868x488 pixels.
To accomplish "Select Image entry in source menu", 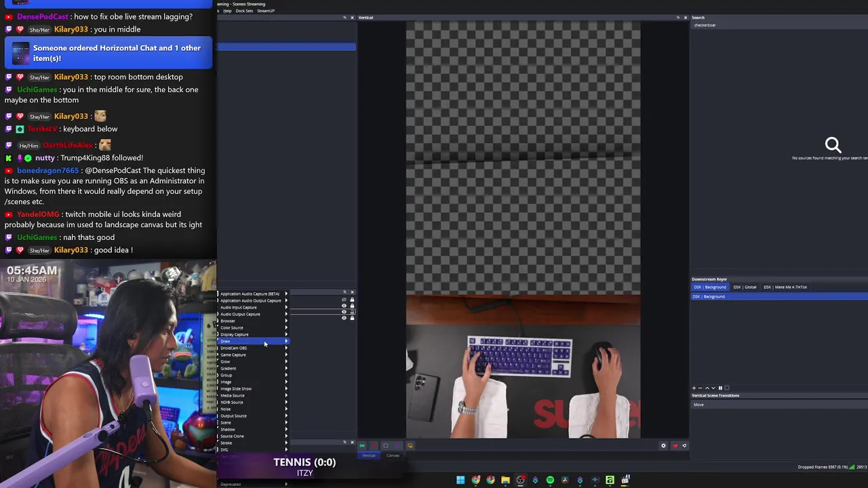I will (x=252, y=382).
